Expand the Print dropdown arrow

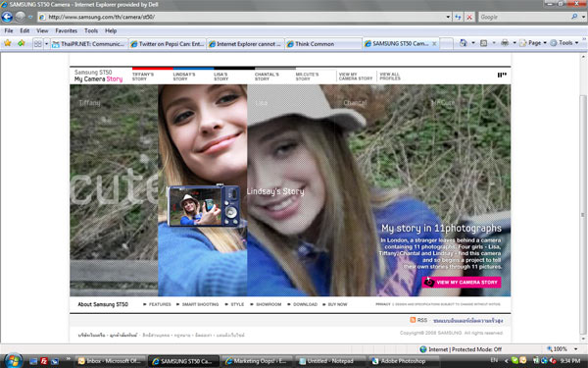tap(514, 43)
